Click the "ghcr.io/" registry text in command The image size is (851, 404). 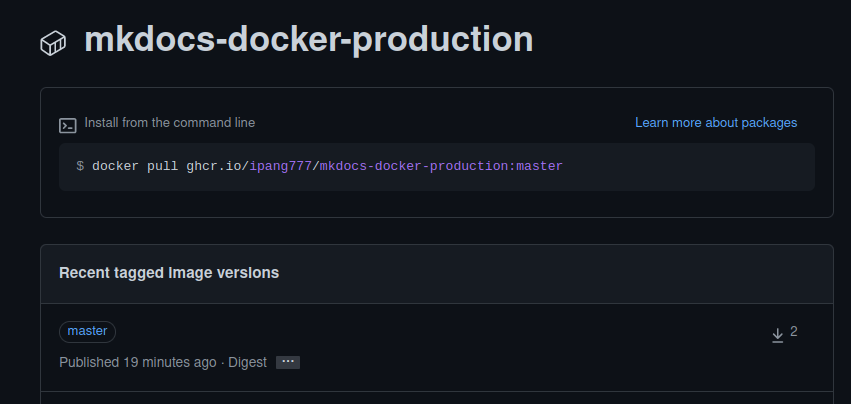click(x=217, y=166)
